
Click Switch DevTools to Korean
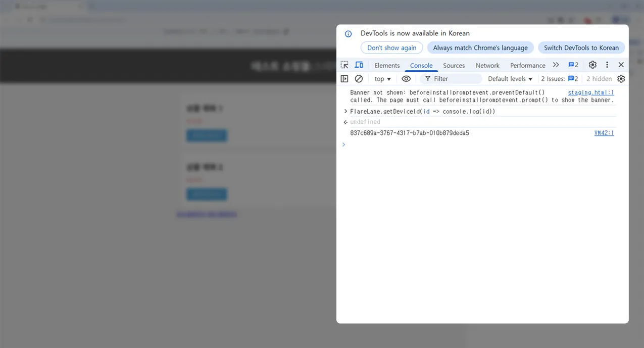click(x=581, y=47)
